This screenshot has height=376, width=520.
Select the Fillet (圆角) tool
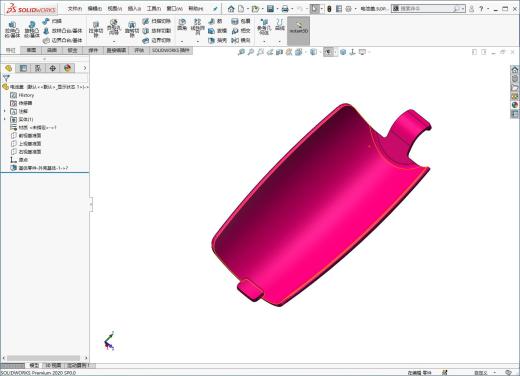coord(182,26)
